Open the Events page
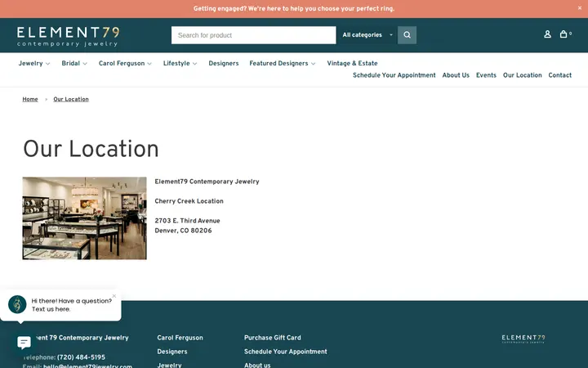Screen dimensions: 588x368 (x=486, y=75)
